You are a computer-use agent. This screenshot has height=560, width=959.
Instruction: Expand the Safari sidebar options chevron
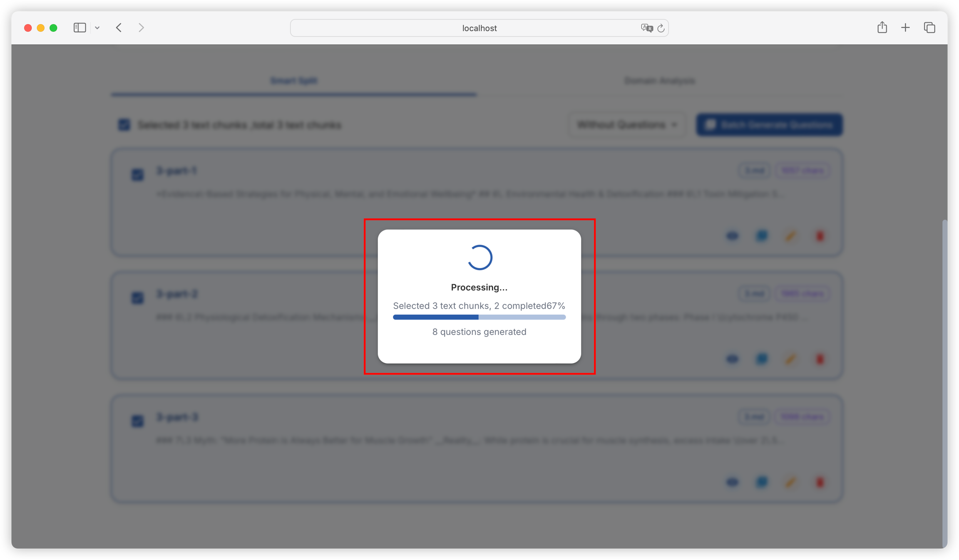[x=97, y=28]
